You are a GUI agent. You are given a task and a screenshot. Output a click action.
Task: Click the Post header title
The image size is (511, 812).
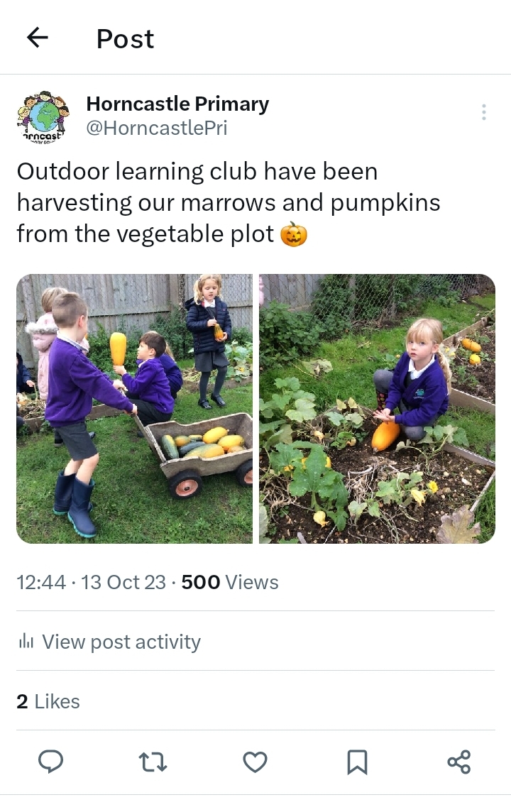pos(126,39)
